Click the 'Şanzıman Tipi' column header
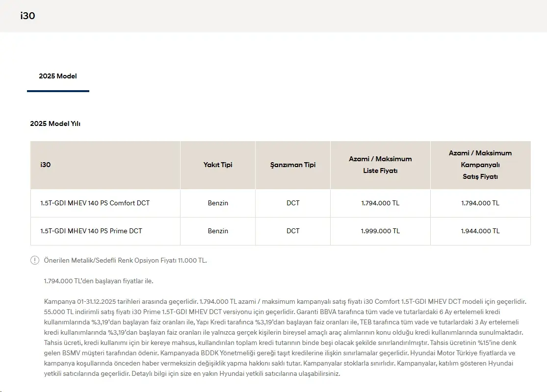The image size is (547, 392). [293, 165]
